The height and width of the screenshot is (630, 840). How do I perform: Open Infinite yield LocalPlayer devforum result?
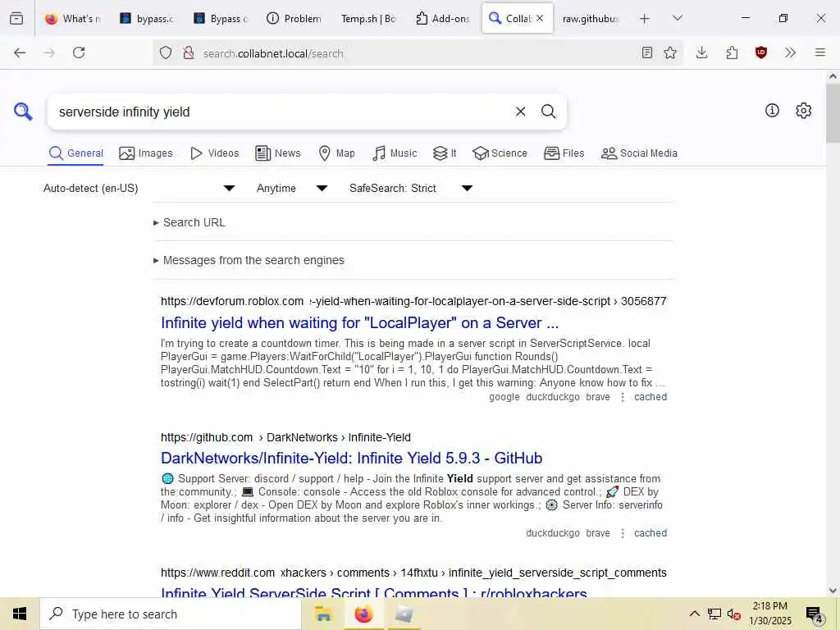click(x=359, y=323)
